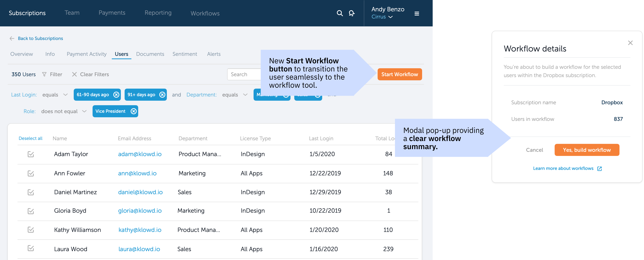Switch to the Sentiment tab
Screen dimensions: 644x260
click(185, 54)
